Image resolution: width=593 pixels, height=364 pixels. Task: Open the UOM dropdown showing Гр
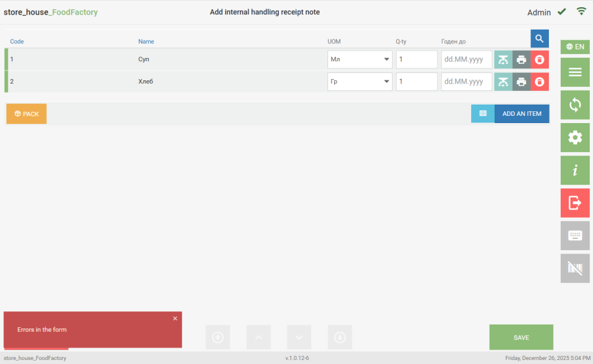pyautogui.click(x=359, y=82)
